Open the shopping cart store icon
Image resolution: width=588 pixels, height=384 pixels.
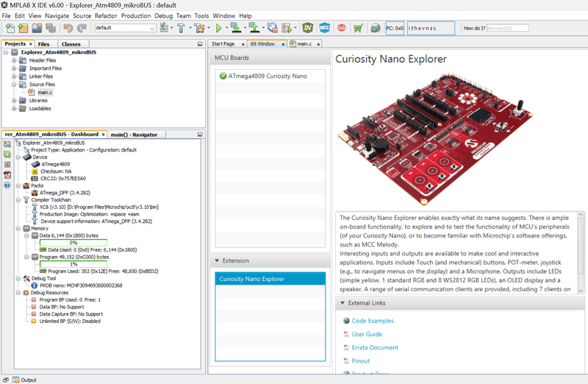click(358, 28)
